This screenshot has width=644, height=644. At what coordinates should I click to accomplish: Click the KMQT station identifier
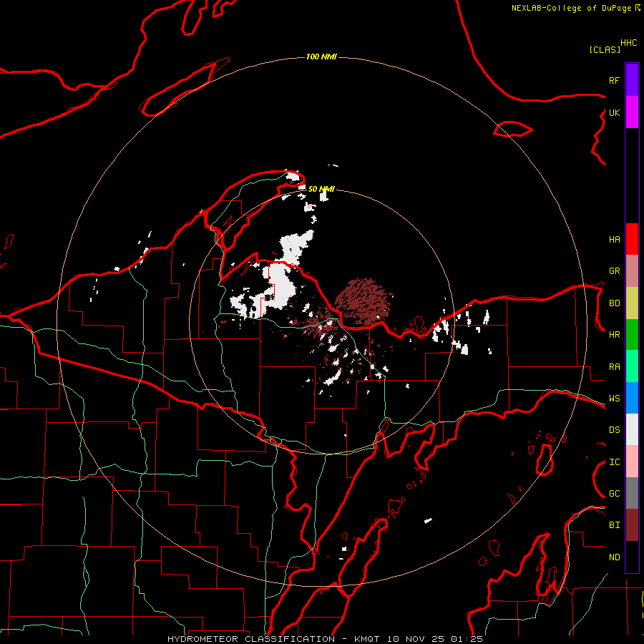point(367,639)
